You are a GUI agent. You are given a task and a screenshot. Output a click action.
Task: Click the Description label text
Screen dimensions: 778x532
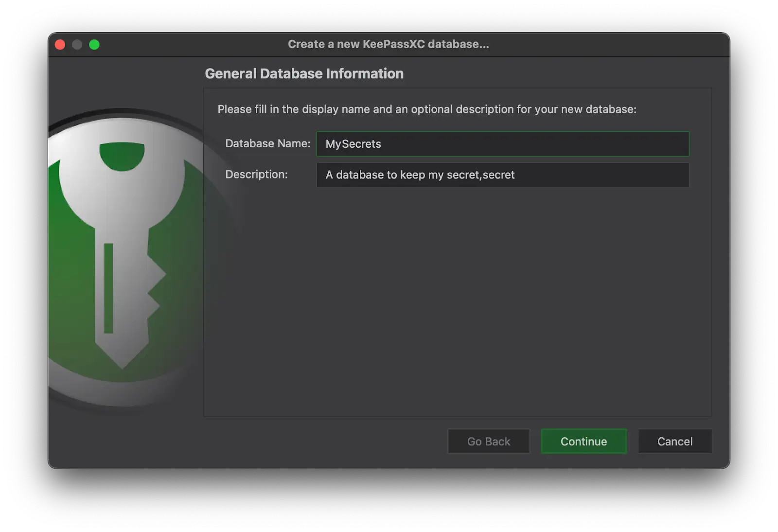(x=256, y=174)
